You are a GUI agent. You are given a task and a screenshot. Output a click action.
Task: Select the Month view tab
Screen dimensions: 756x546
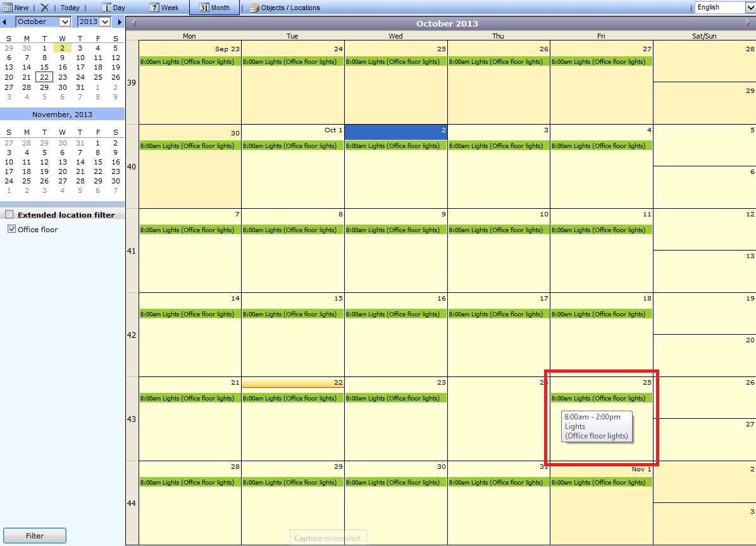[x=214, y=8]
